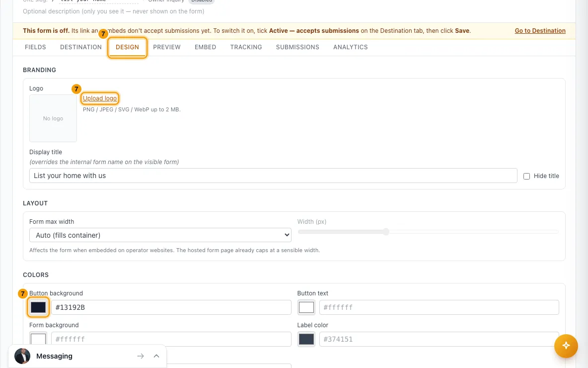
Task: Click the Form background hex field
Action: click(171, 339)
